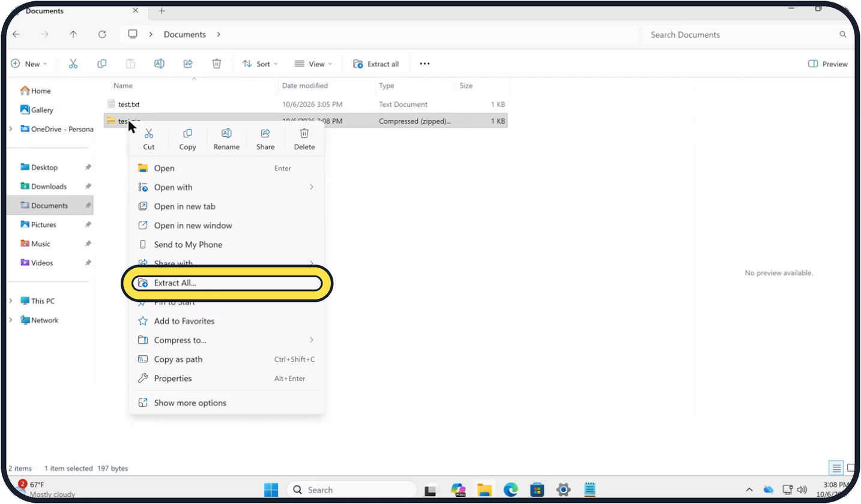
Task: Choose Add to Favorites
Action: coord(226,321)
